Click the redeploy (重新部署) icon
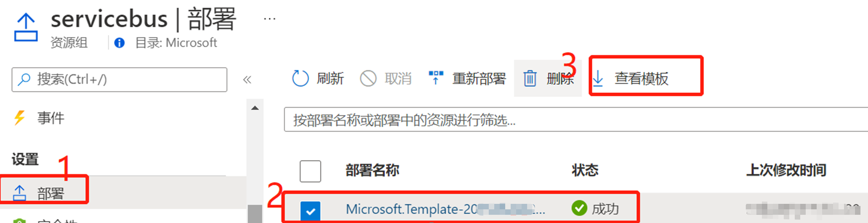Image resolution: width=868 pixels, height=223 pixels. pos(436,78)
